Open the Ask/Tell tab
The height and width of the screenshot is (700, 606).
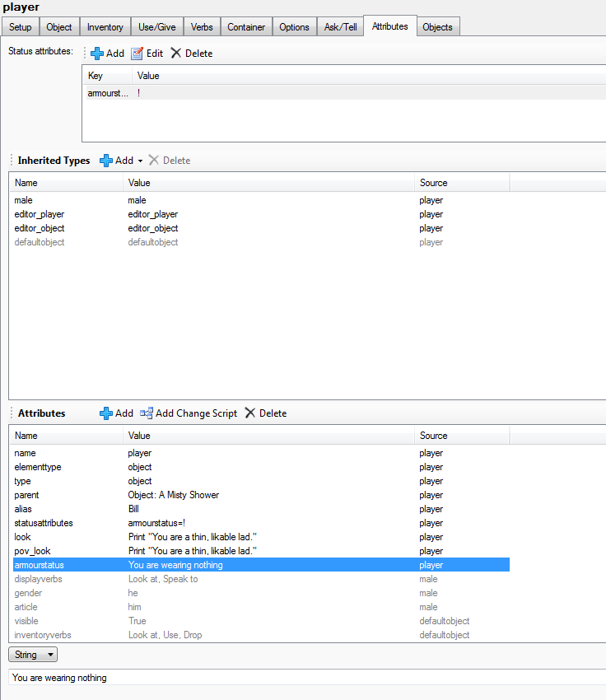[341, 27]
